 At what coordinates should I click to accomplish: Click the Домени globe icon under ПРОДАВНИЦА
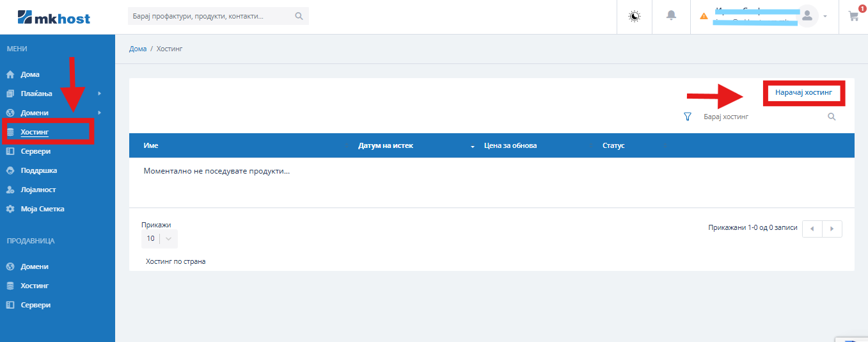[x=10, y=266]
